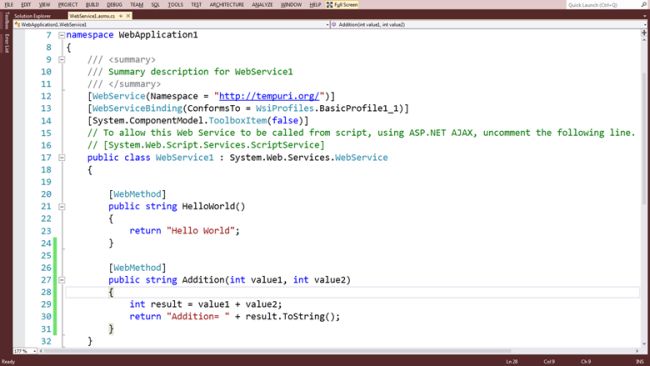Open the TEST menu

point(196,5)
